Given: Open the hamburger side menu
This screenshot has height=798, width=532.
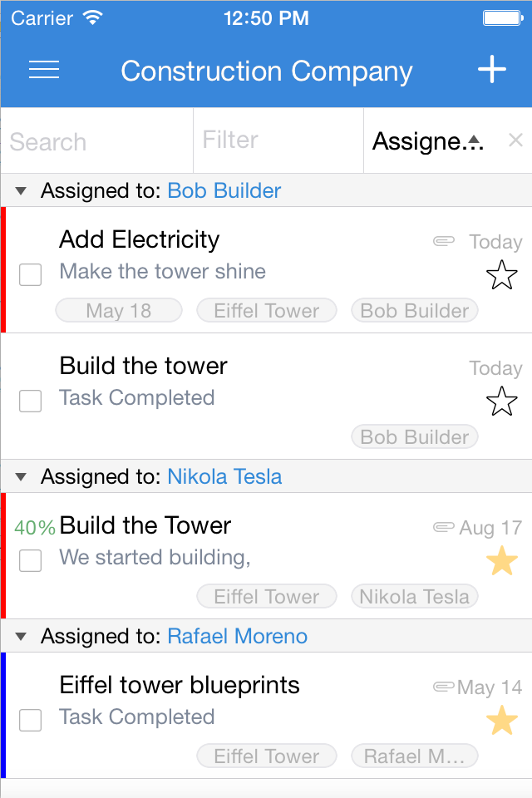Looking at the screenshot, I should pyautogui.click(x=44, y=70).
